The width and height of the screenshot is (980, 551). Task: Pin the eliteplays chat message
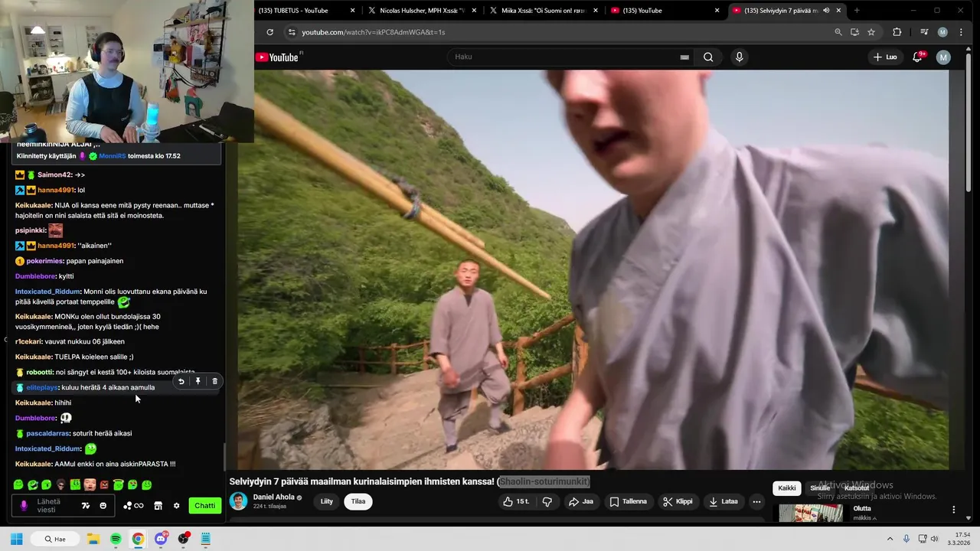coord(198,381)
